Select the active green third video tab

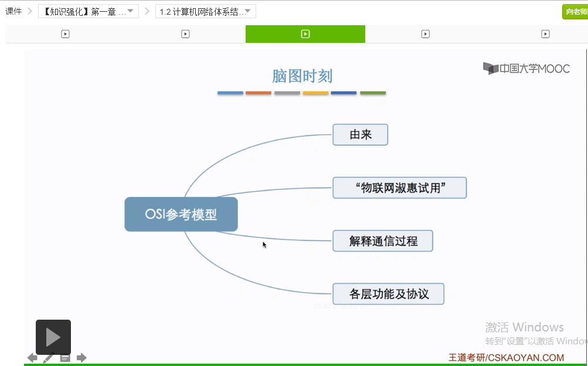[305, 34]
